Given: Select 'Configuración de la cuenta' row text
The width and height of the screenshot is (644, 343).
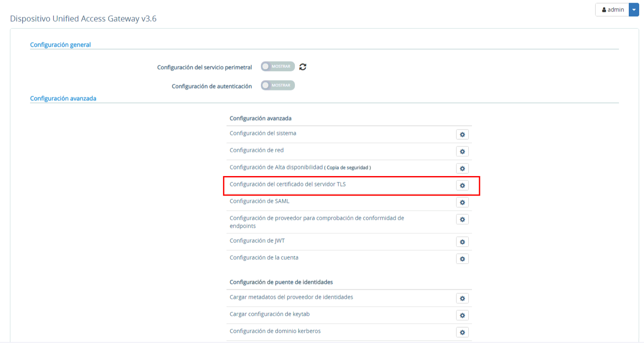Looking at the screenshot, I should (x=264, y=257).
